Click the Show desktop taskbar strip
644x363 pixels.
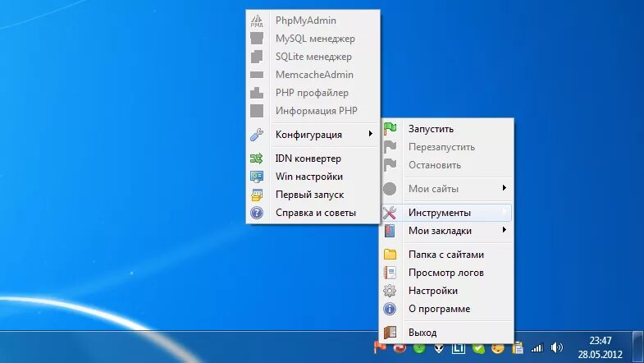[x=638, y=347]
